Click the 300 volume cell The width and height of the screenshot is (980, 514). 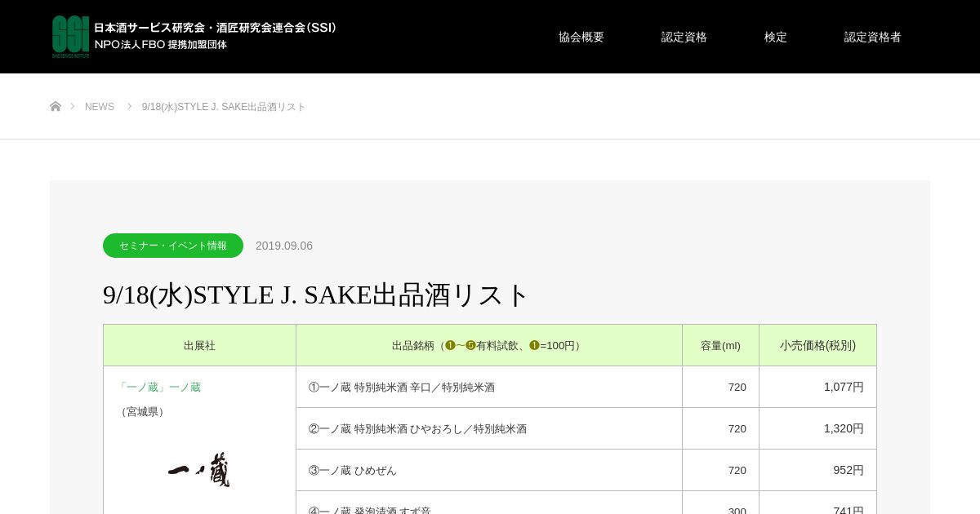[720, 503]
